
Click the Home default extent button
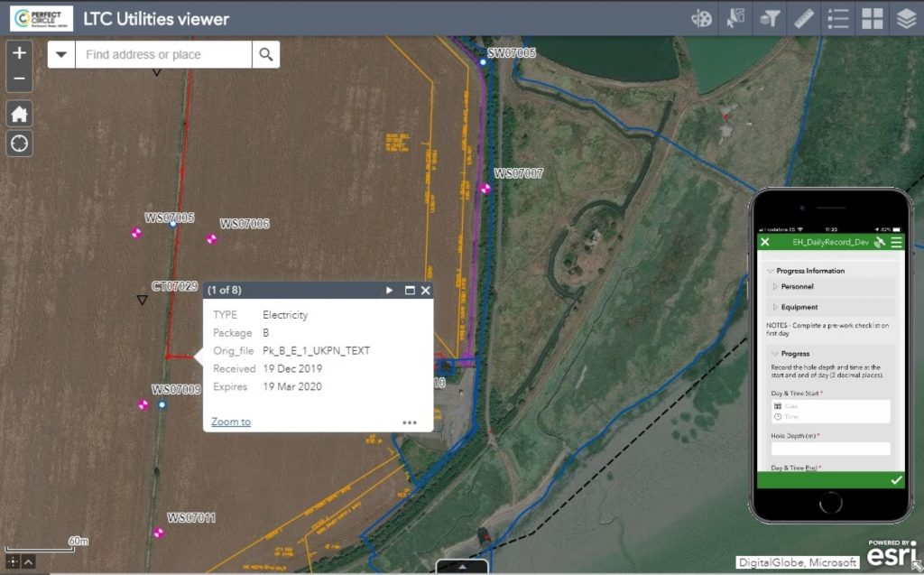(19, 114)
